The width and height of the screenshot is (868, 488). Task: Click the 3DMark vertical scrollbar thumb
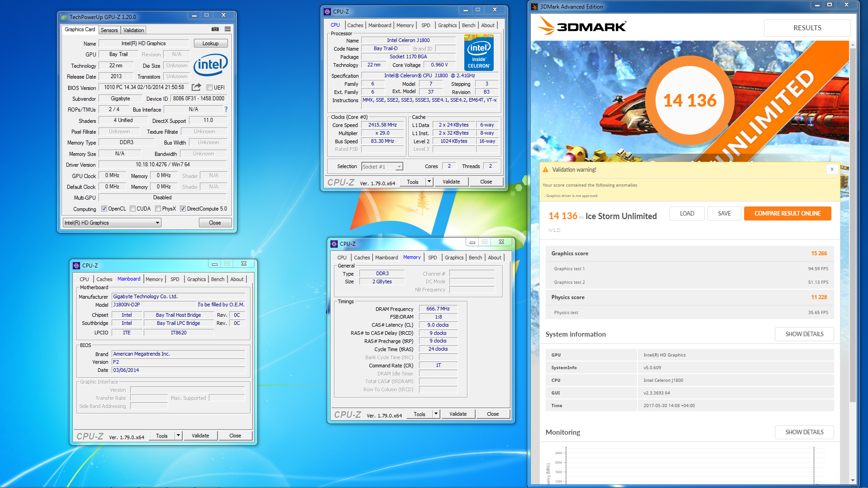853,225
